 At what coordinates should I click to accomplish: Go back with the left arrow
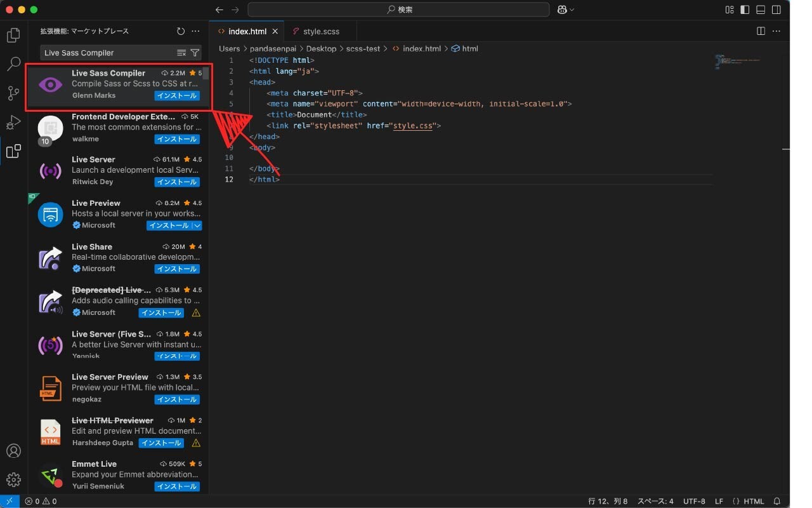[219, 10]
